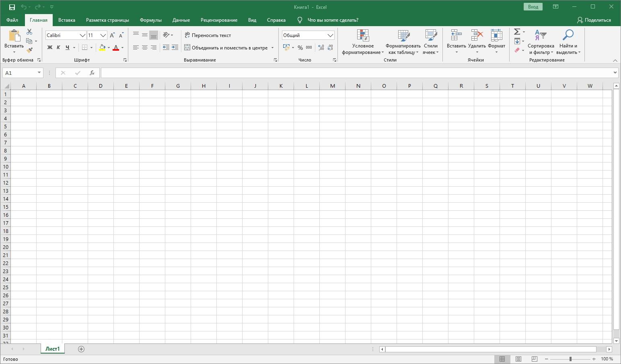Click the Вход sign-in button

[x=533, y=7]
